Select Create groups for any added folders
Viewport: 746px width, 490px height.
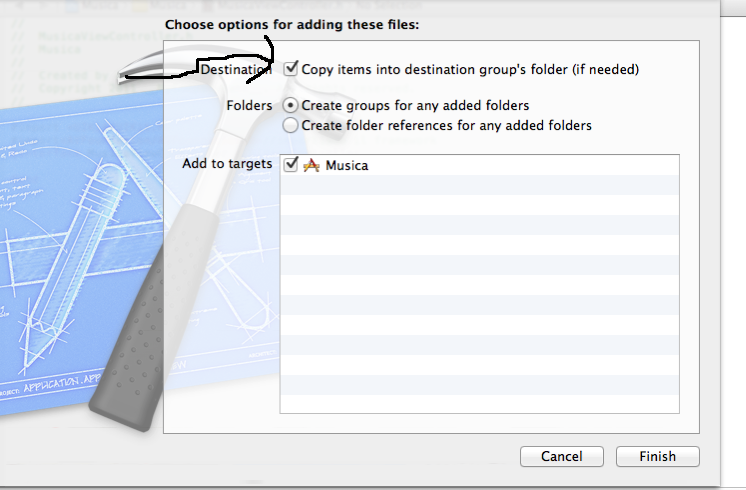click(x=290, y=105)
